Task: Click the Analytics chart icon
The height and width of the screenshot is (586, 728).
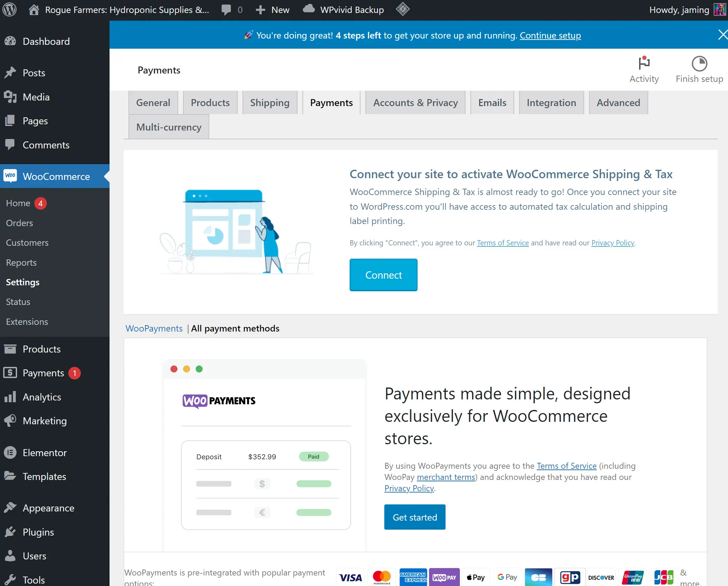Action: (x=10, y=397)
